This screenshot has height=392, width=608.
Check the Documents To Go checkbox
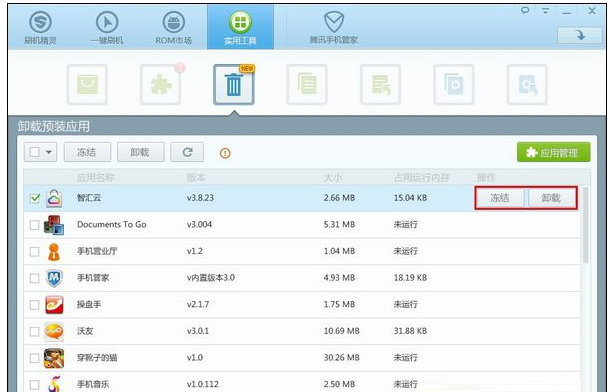coord(35,225)
